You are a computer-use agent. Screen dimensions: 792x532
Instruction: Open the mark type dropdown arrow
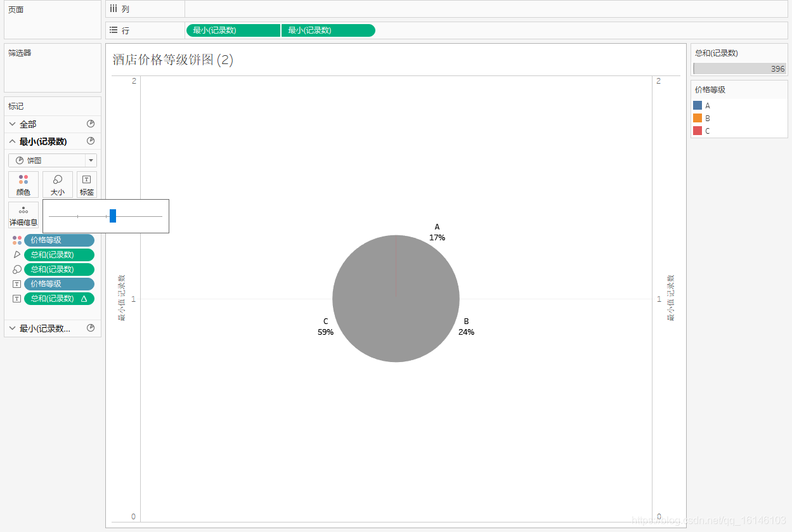coord(91,160)
